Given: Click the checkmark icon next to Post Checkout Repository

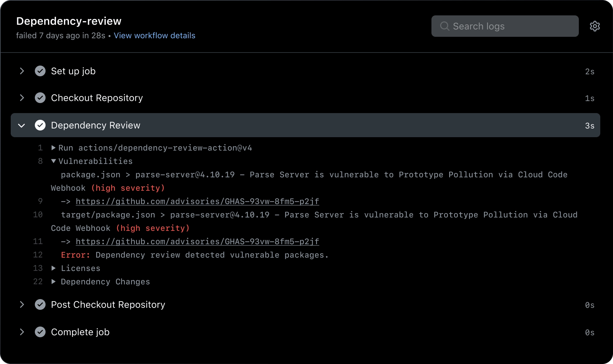Looking at the screenshot, I should pyautogui.click(x=40, y=304).
